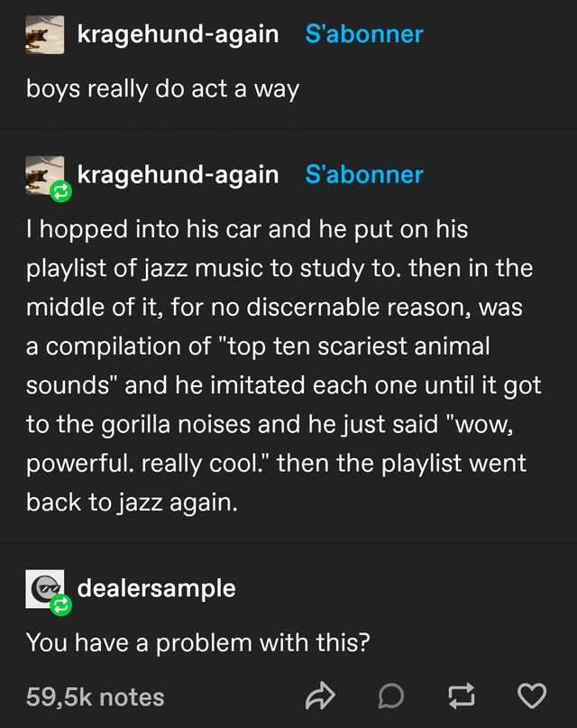The height and width of the screenshot is (728, 577).
Task: Click S'abonner above the jazz playlist story
Action: click(364, 174)
